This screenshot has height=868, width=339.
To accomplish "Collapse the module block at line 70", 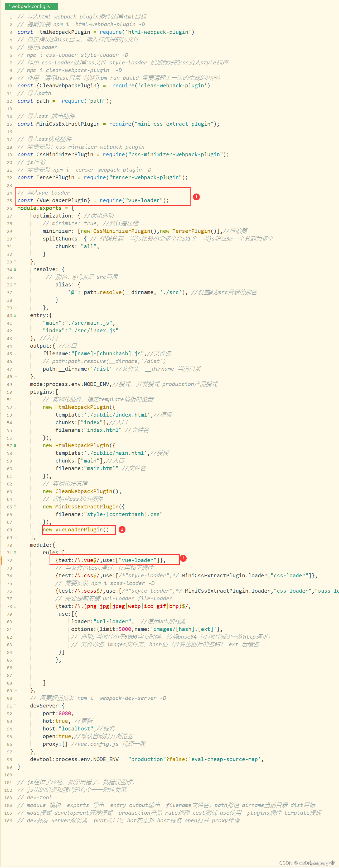I will pyautogui.click(x=15, y=545).
